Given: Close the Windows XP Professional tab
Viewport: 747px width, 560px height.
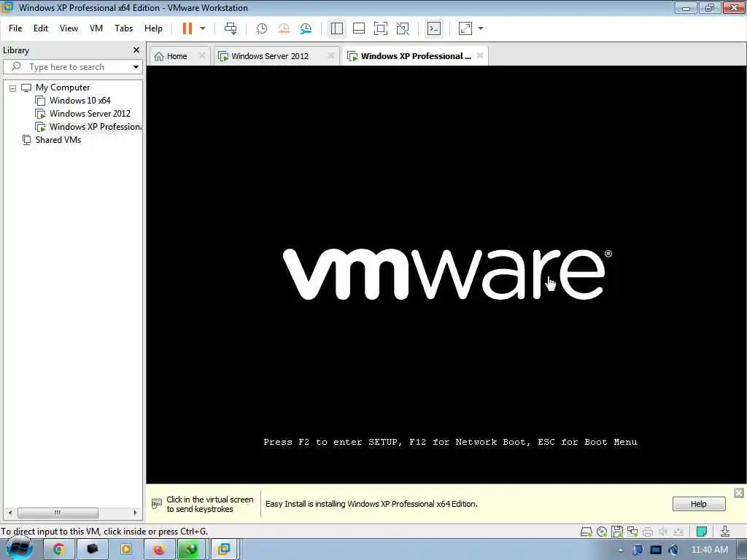Looking at the screenshot, I should coord(480,55).
